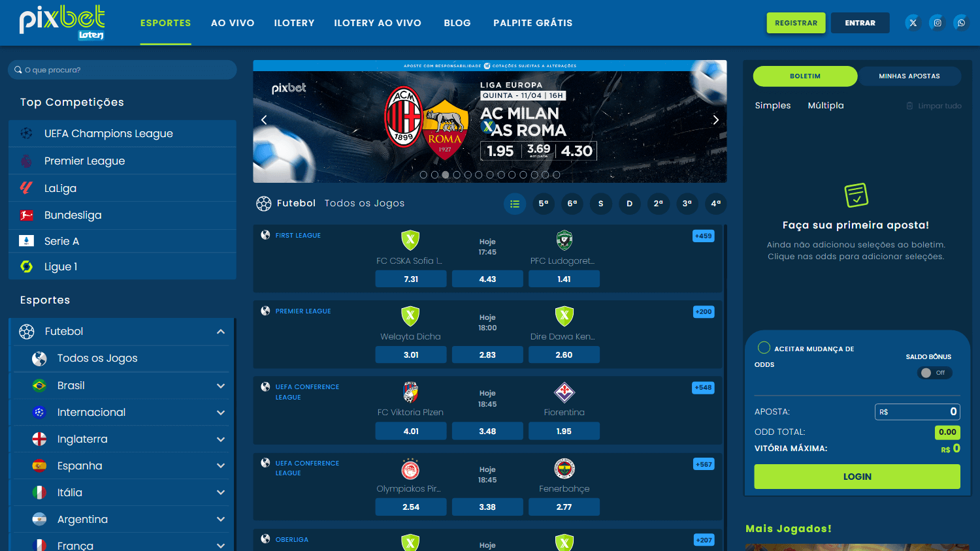
Task: Select odd 2.60 for Dire Dawa Kenema
Action: point(564,355)
